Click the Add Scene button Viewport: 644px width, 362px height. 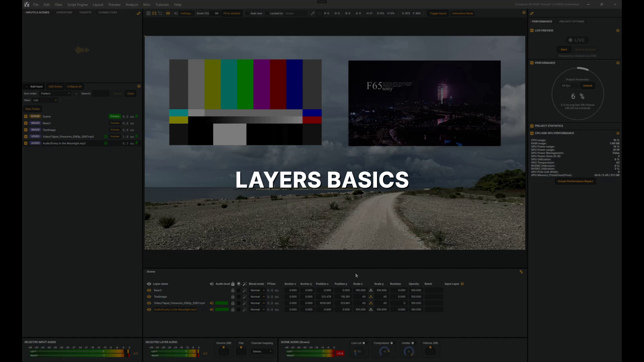(x=55, y=86)
